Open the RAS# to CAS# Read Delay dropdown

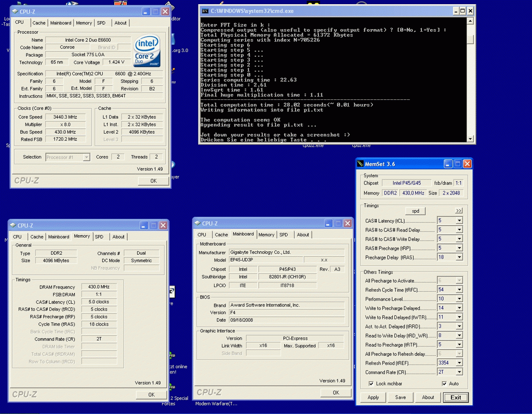(459, 229)
